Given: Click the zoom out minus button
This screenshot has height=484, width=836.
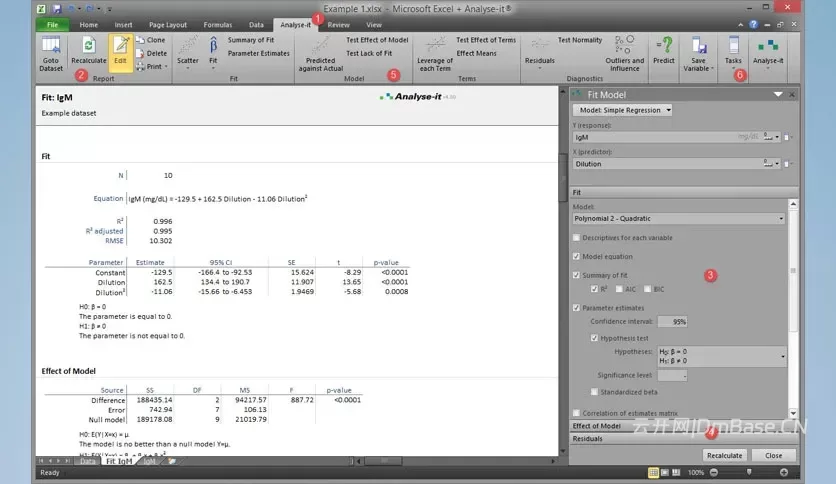Looking at the screenshot, I should tap(714, 472).
